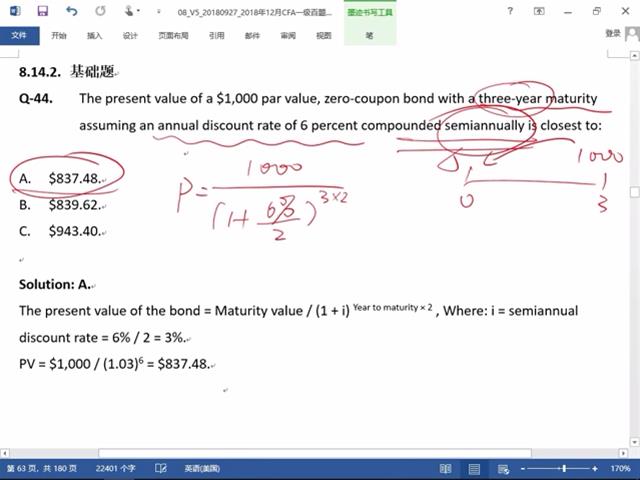The width and height of the screenshot is (640, 480).
Task: Open the 设计 (Design) tab
Action: 130,36
